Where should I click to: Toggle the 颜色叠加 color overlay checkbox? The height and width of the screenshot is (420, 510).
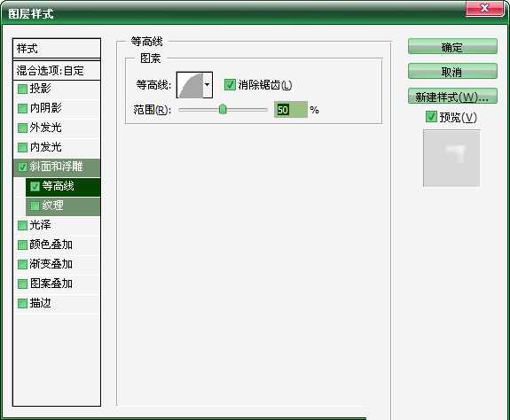click(x=22, y=245)
